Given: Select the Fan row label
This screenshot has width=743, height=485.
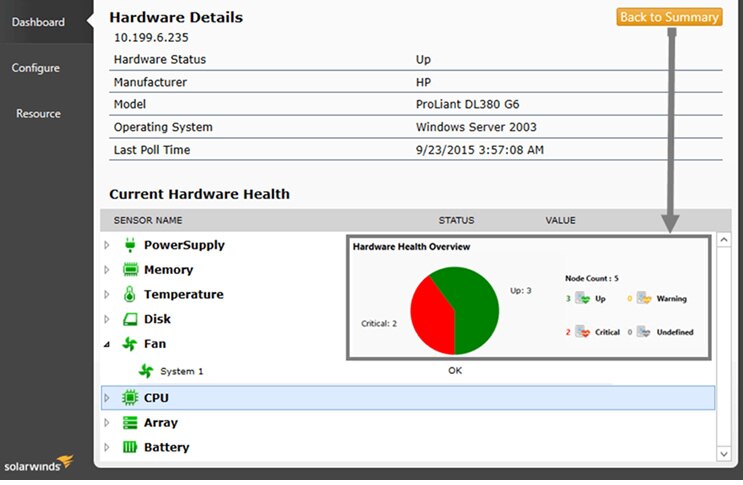Looking at the screenshot, I should pos(155,344).
